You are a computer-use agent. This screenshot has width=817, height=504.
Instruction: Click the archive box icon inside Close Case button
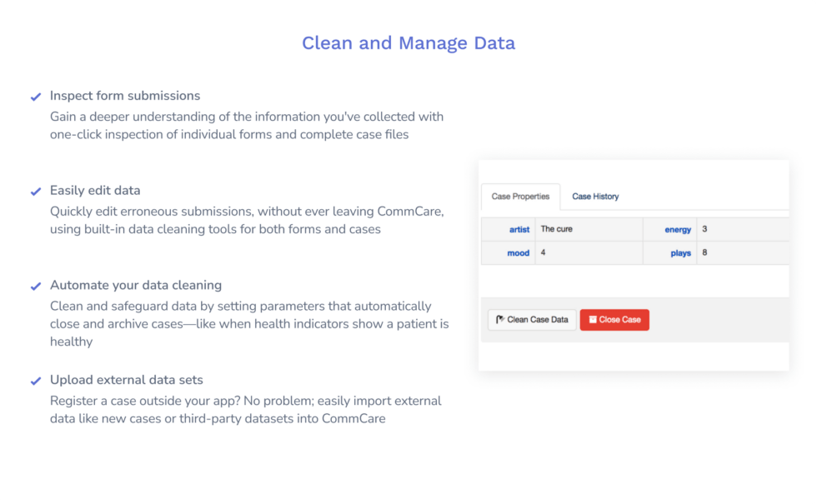593,319
